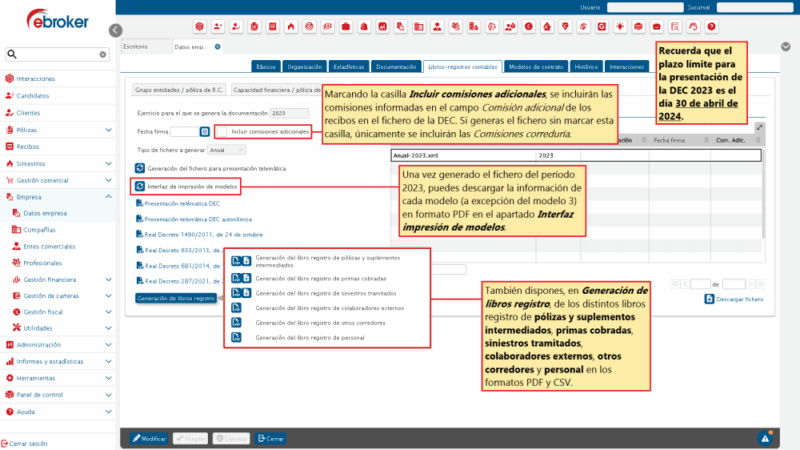Click the Interfaz de impresión de modelos icon
Image resolution: width=800 pixels, height=450 pixels.
140,186
